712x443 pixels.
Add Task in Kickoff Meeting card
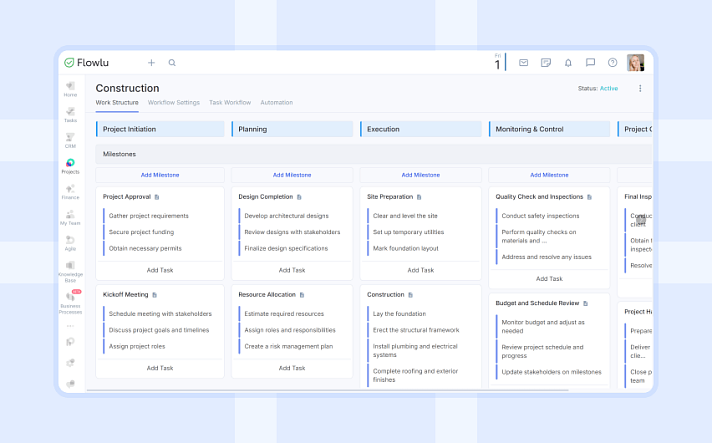coord(160,368)
